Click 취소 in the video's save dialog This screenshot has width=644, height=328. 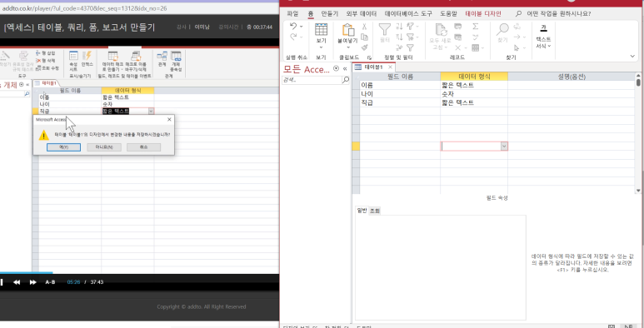144,147
